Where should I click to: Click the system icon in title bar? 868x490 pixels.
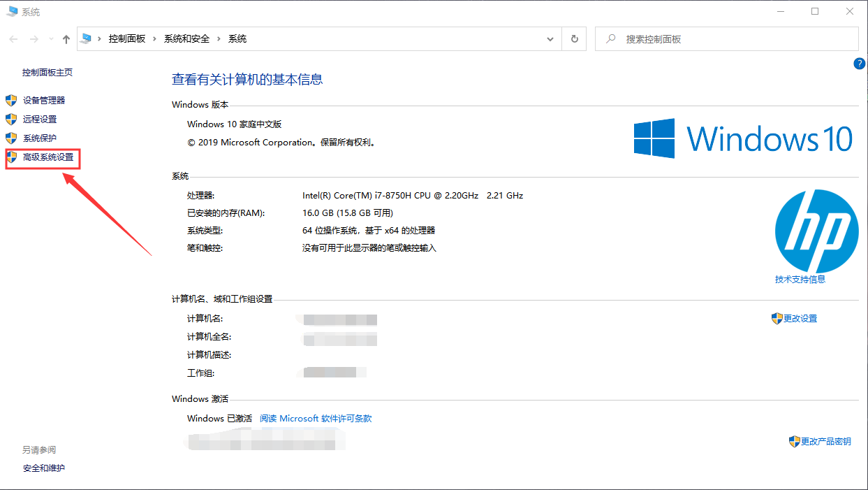click(12, 11)
